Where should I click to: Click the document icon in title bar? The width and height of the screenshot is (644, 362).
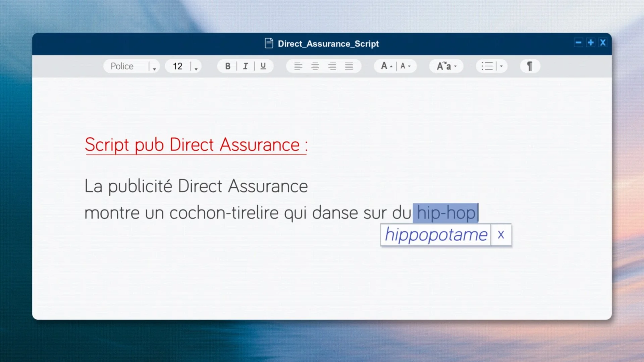click(269, 44)
